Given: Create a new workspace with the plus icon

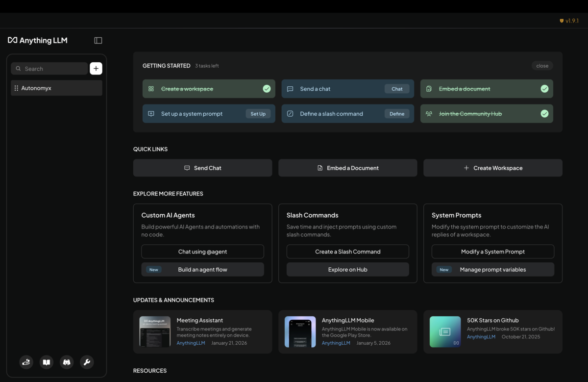Looking at the screenshot, I should click(96, 68).
